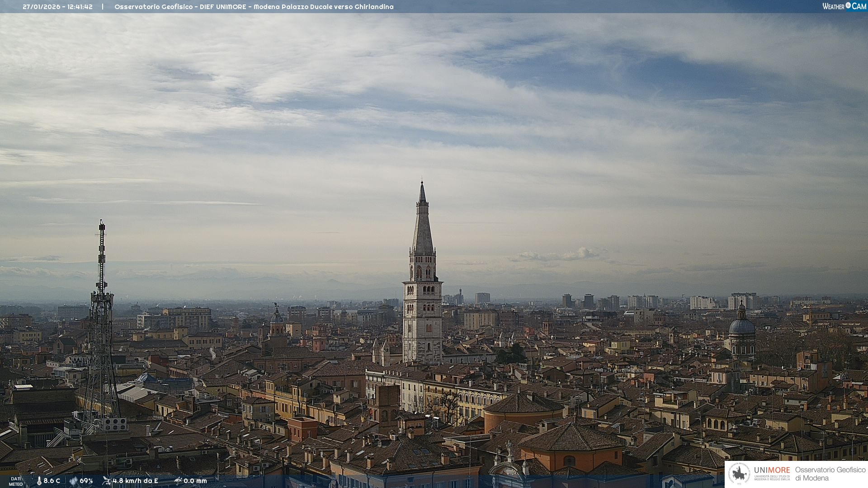Click the rain umbrella icon
868x488 pixels.
point(178,481)
